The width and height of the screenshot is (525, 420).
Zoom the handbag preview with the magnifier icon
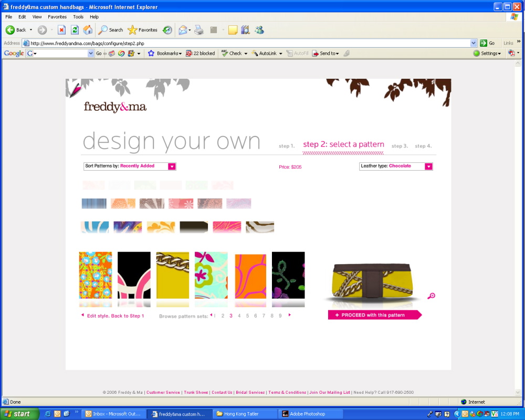pyautogui.click(x=431, y=296)
